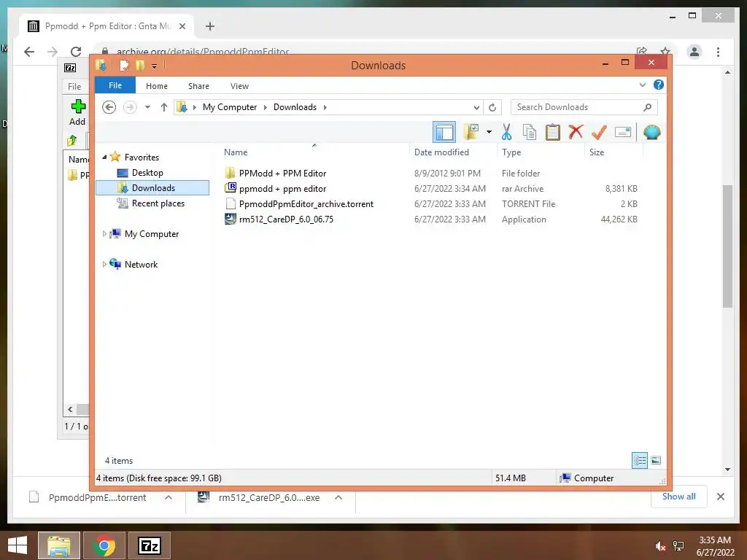Go up one folder level
Screen dimensions: 747x560
coord(164,107)
